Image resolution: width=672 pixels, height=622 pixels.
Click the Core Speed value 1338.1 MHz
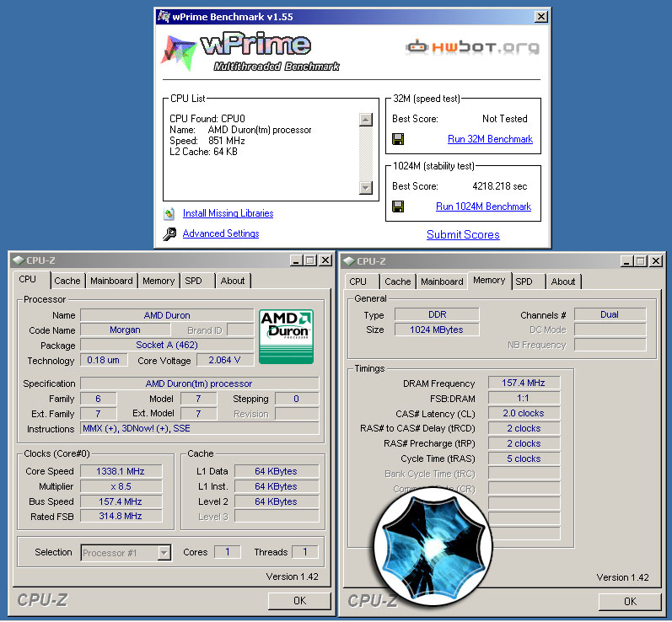coord(121,472)
